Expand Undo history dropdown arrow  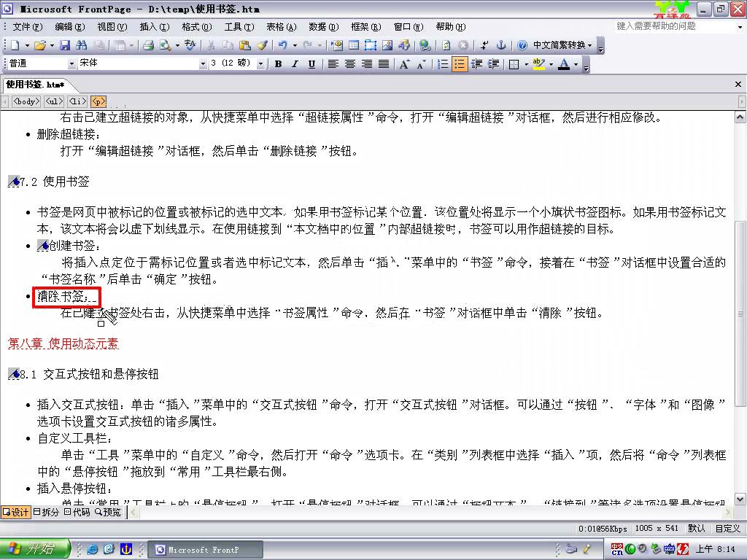click(x=295, y=46)
